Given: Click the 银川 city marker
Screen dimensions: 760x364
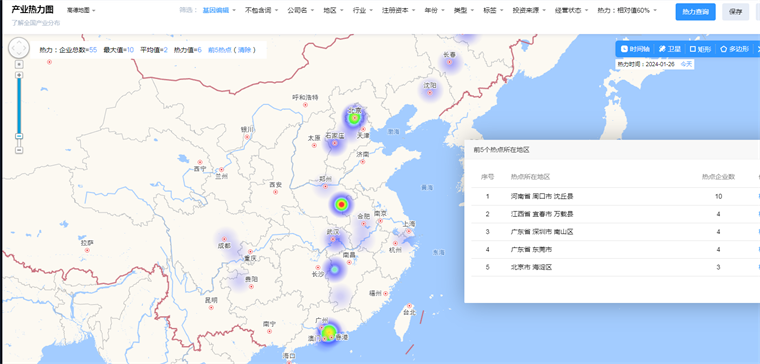Looking at the screenshot, I should point(247,137).
